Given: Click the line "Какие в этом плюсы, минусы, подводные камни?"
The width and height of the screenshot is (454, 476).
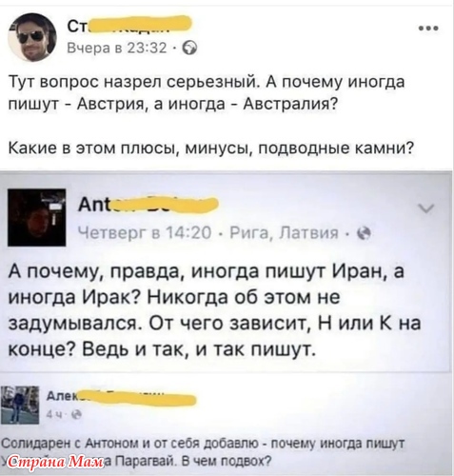Looking at the screenshot, I should pyautogui.click(x=210, y=148).
